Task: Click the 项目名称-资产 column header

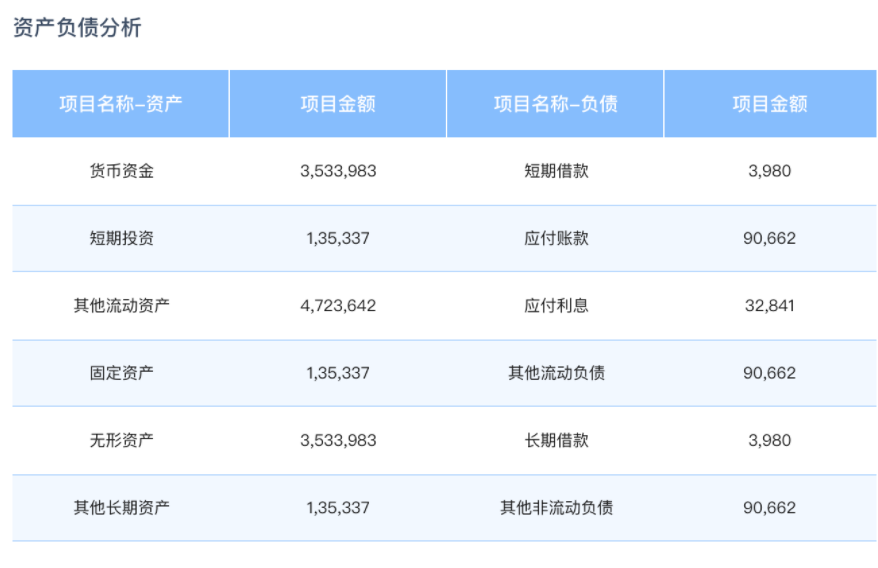Action: pos(121,104)
